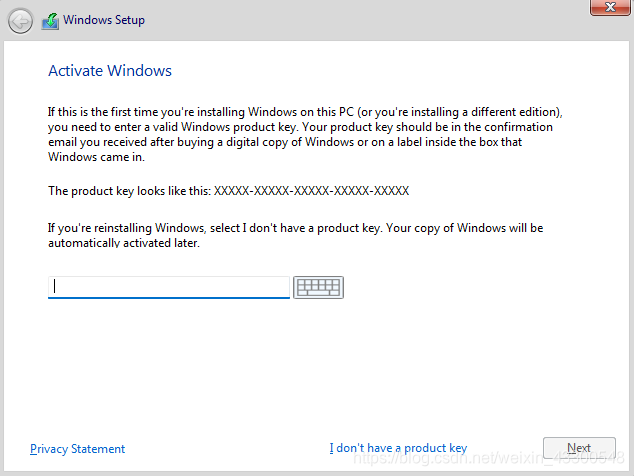The image size is (634, 476).
Task: Click the Activate Windows heading
Action: pos(110,71)
